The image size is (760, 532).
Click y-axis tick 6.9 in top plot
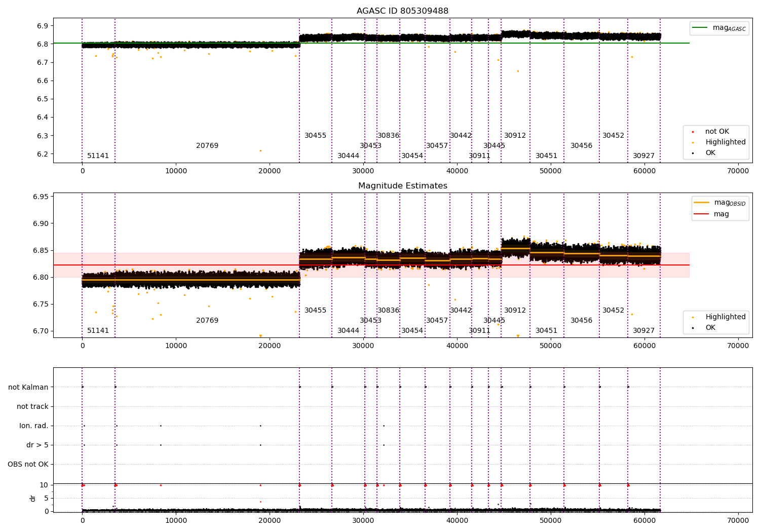(x=43, y=26)
